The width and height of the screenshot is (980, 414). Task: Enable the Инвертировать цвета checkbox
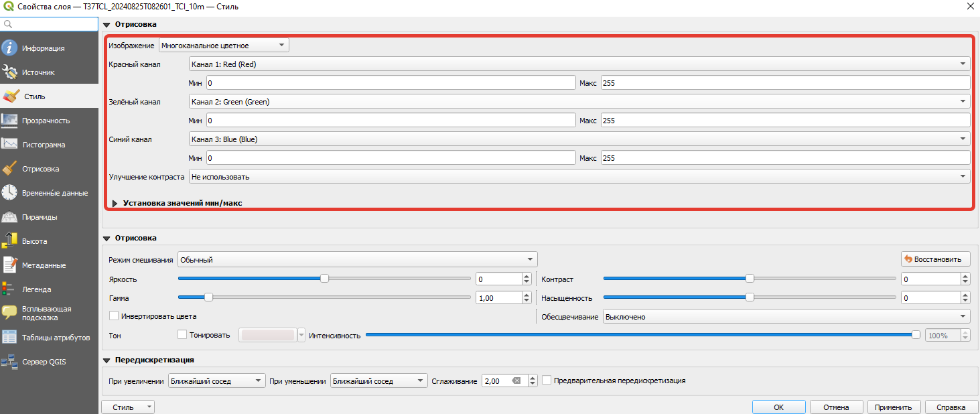click(114, 316)
